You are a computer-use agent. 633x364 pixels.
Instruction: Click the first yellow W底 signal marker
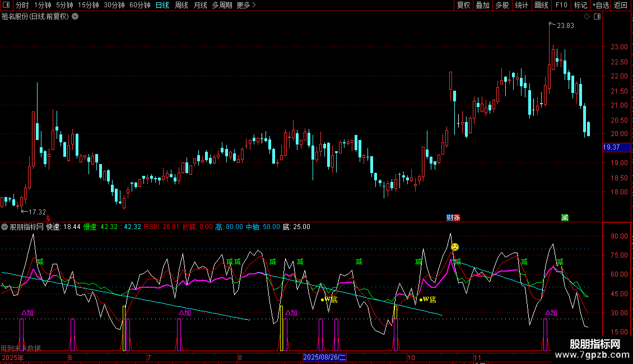pyautogui.click(x=329, y=300)
